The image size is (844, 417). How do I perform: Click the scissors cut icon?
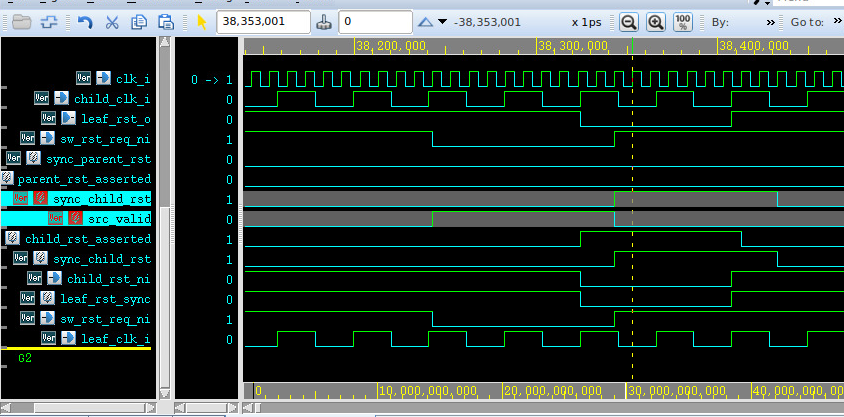coord(112,22)
